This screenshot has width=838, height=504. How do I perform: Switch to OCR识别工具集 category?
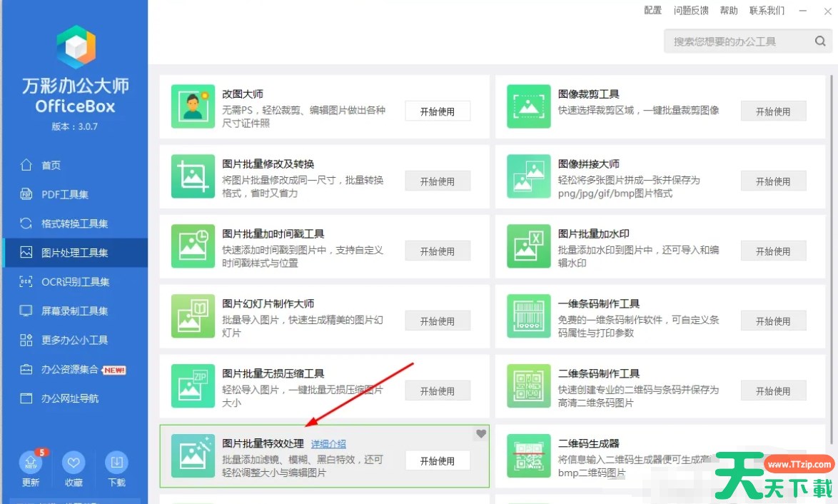coord(75,282)
